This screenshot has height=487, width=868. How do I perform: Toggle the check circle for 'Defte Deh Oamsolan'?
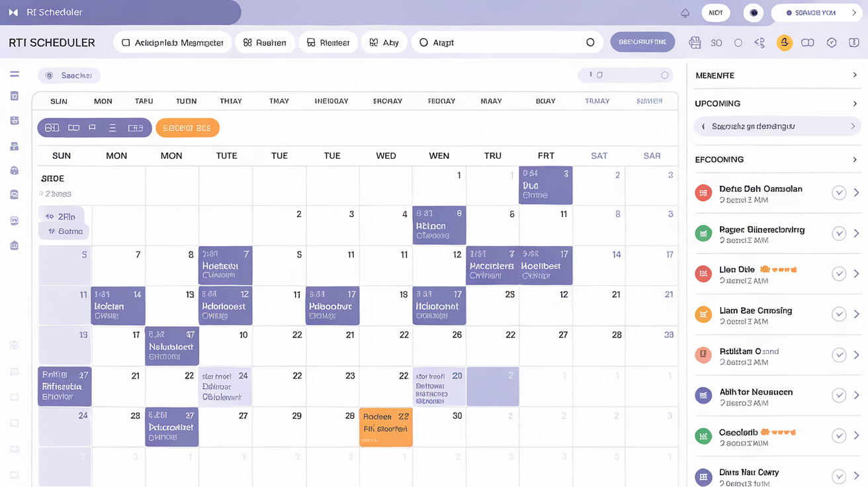(x=839, y=193)
